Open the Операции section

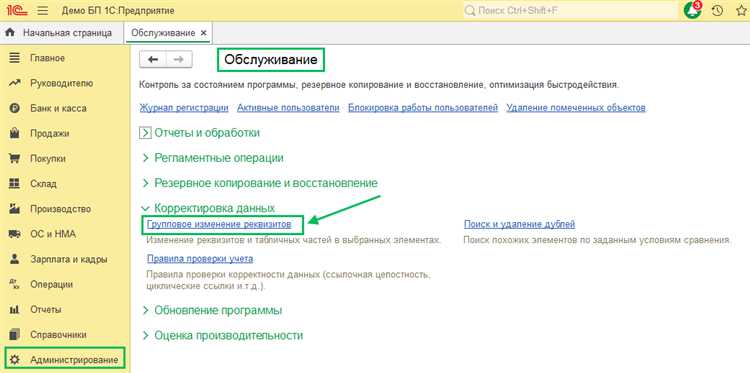[51, 284]
